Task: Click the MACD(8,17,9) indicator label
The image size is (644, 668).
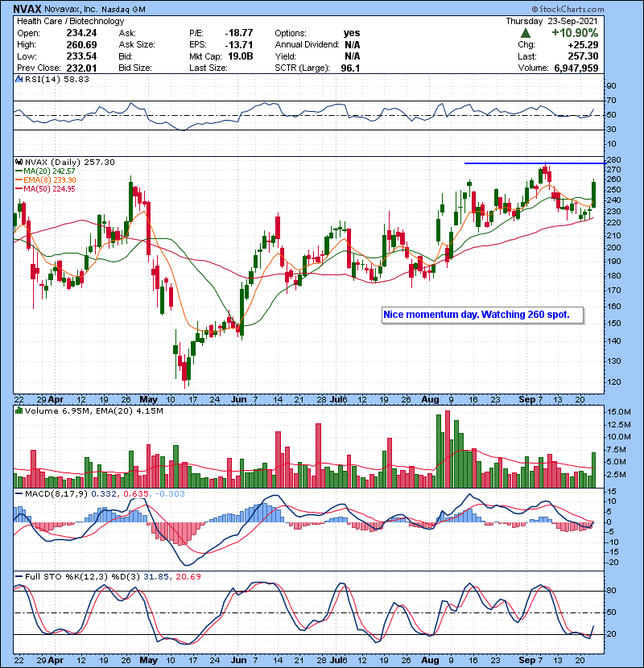Action: tap(56, 494)
